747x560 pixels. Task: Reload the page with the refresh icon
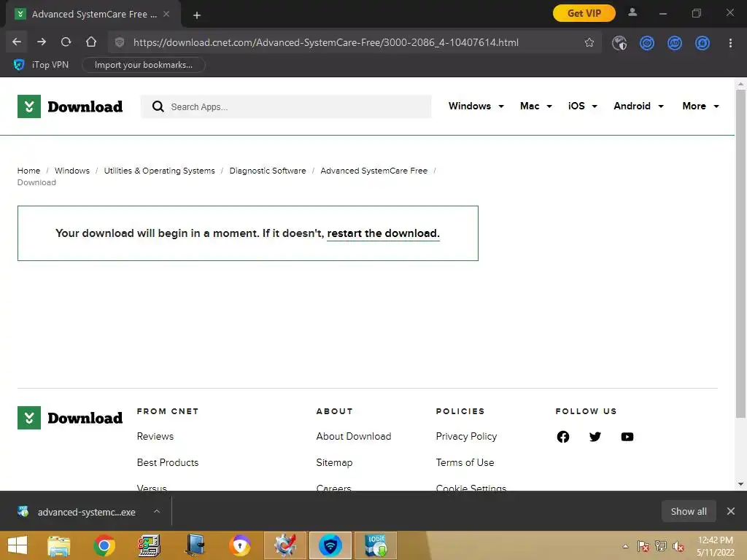pyautogui.click(x=66, y=42)
